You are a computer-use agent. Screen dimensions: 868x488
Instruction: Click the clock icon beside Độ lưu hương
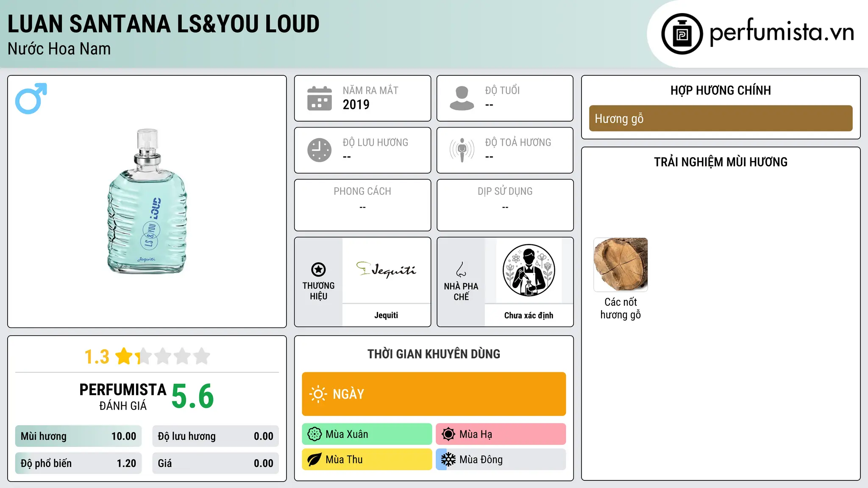pos(320,150)
